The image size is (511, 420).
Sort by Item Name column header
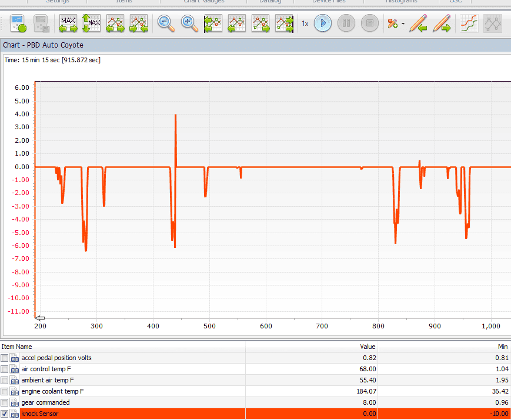(x=122, y=347)
